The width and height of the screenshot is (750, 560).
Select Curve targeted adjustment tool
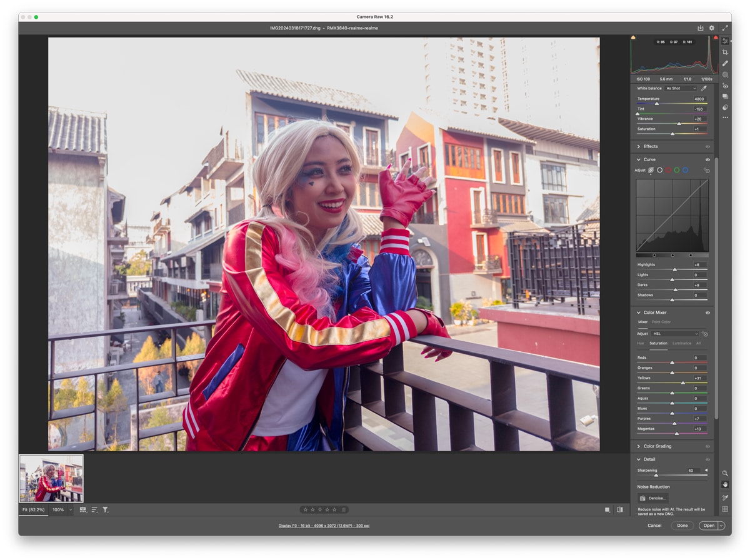pos(706,170)
